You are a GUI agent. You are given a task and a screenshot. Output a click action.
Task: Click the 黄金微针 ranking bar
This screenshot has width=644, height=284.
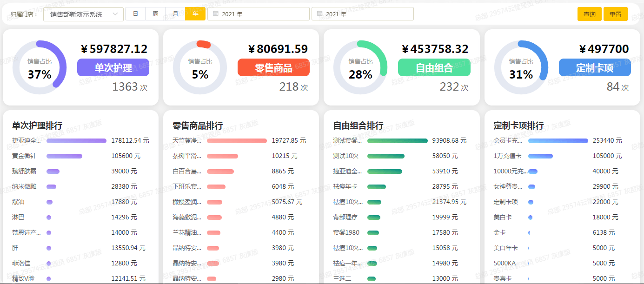point(64,156)
